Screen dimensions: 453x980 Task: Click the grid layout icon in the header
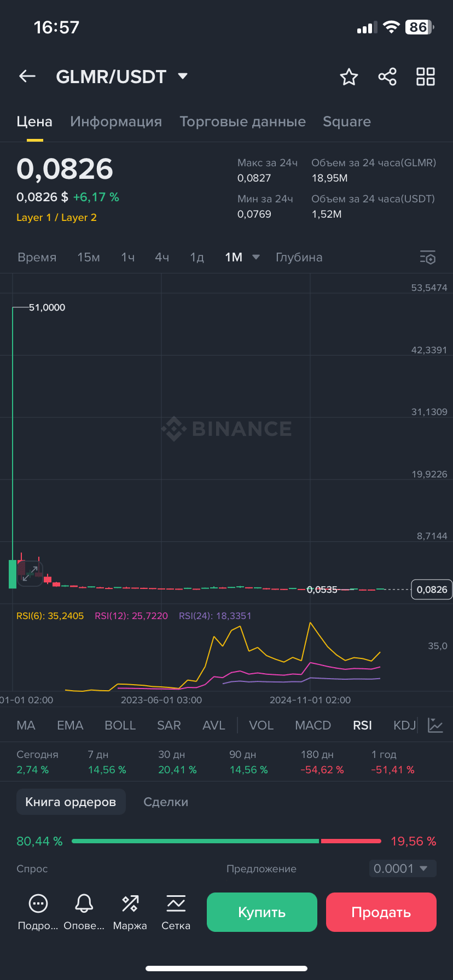425,77
